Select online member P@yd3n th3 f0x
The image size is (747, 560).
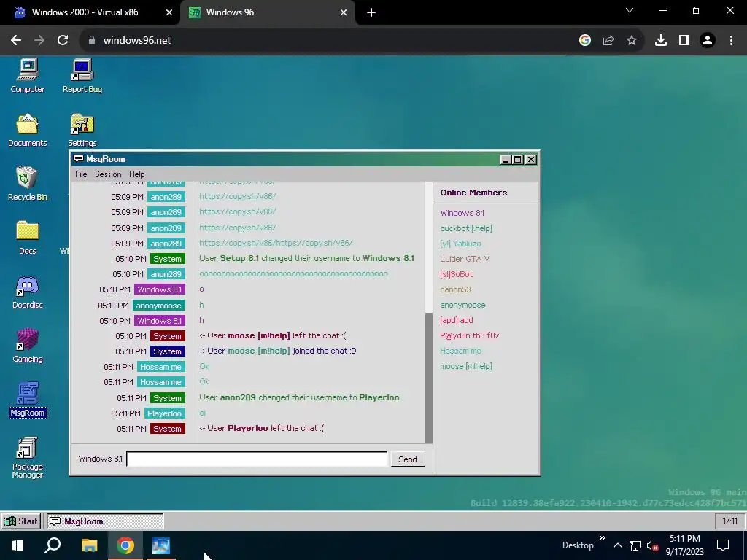click(469, 335)
